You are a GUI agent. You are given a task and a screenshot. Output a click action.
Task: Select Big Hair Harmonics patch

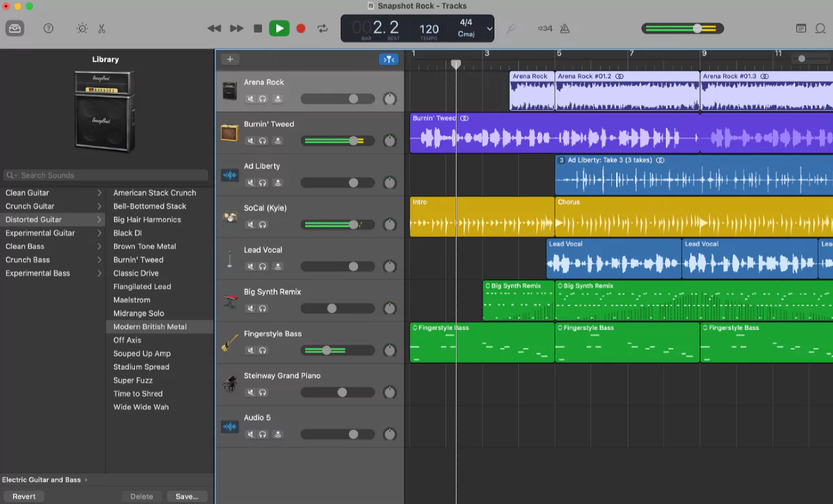pos(147,219)
